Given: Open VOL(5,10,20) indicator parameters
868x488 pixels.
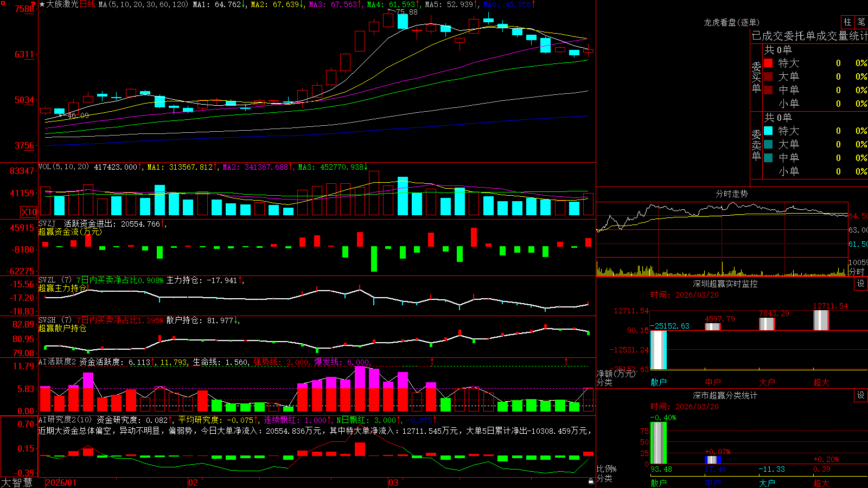Looking at the screenshot, I should point(63,167).
